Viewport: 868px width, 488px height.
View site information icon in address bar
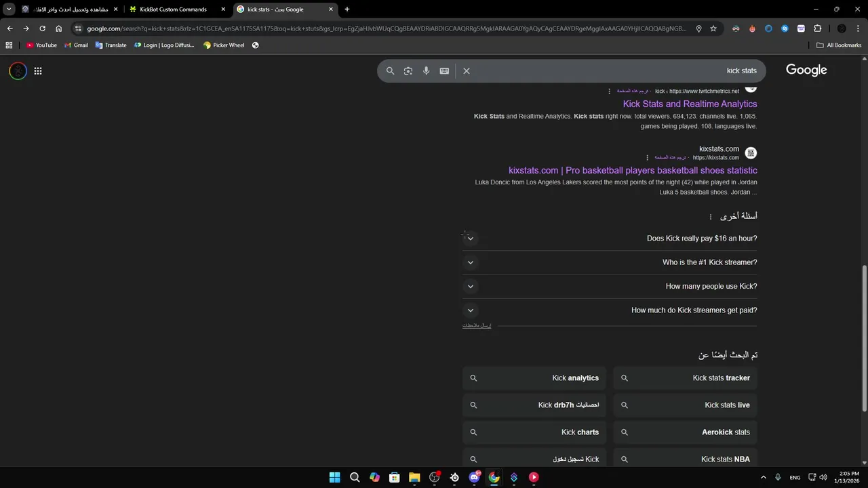pos(79,28)
